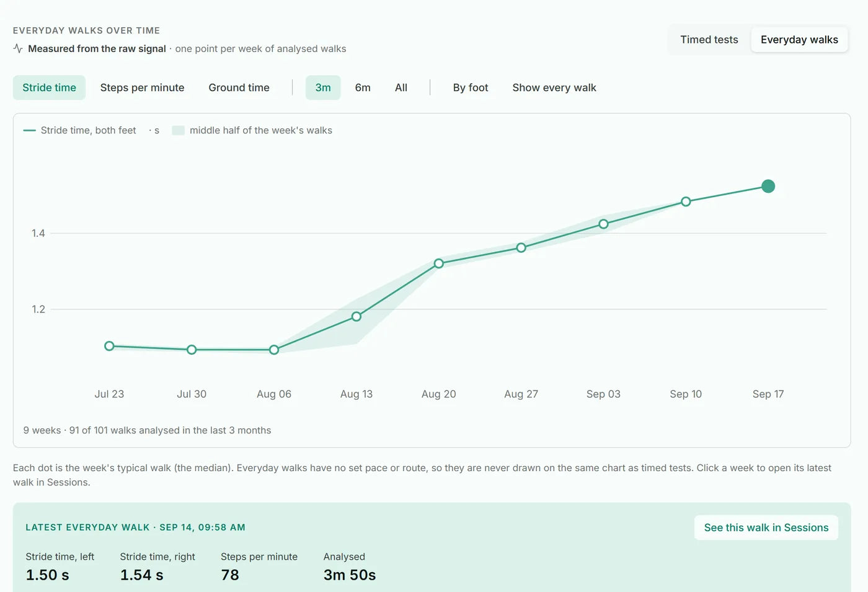Click the 1.50 s left stride value
The image size is (868, 592).
coord(47,575)
